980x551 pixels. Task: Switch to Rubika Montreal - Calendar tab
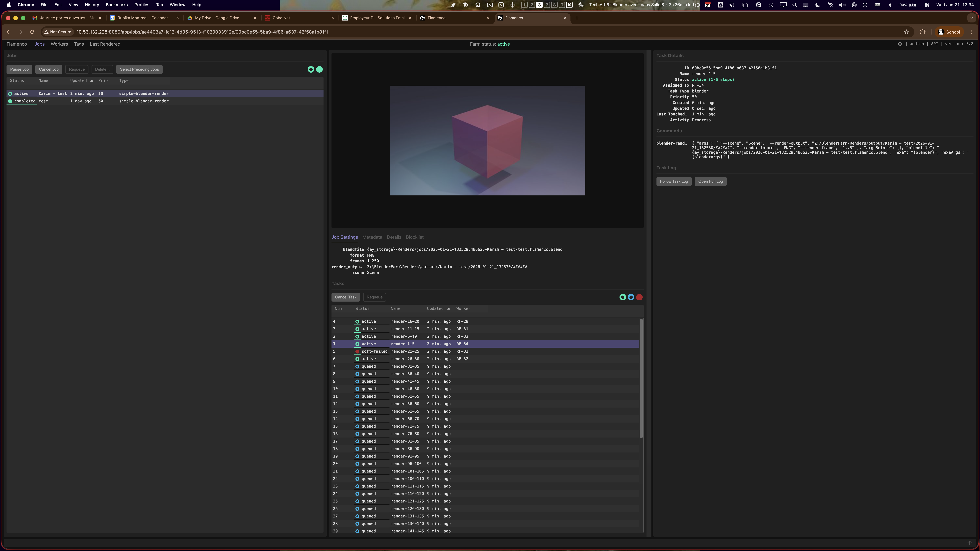pos(144,18)
